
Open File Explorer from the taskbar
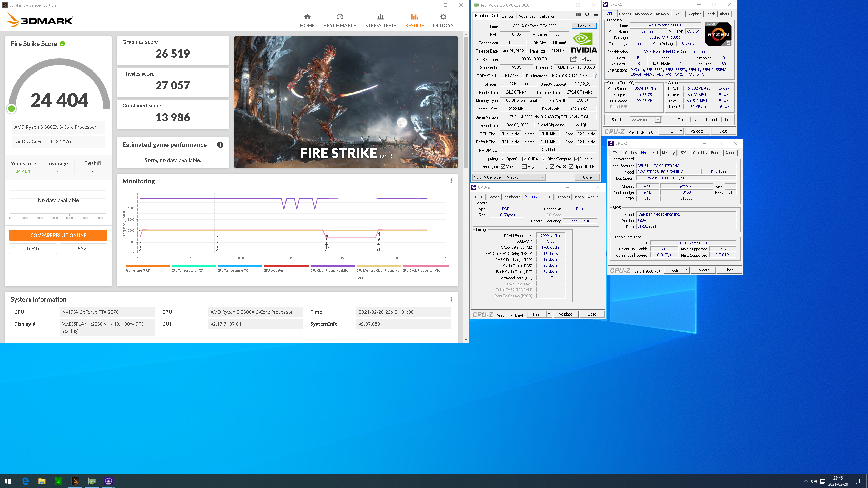click(x=42, y=481)
